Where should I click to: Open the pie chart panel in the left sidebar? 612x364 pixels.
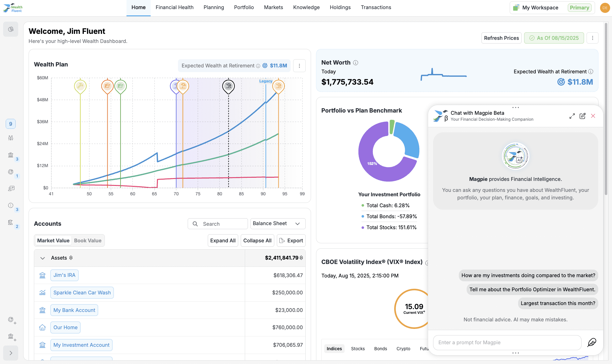point(11,29)
